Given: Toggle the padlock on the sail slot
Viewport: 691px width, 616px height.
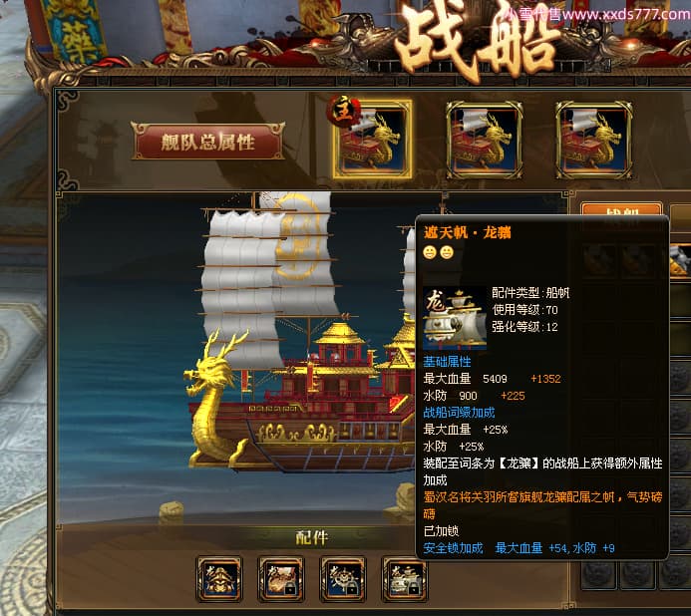Looking at the screenshot, I should [414, 589].
